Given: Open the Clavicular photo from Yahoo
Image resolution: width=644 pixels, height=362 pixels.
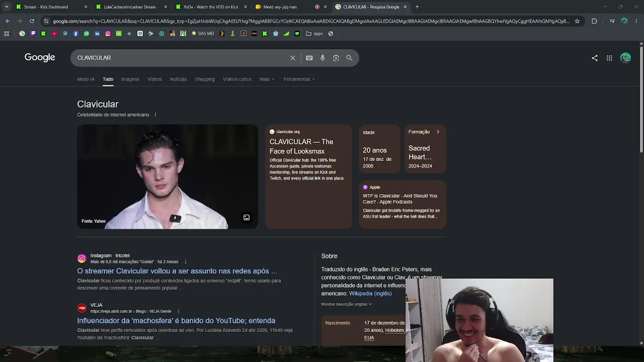Looking at the screenshot, I should click(168, 176).
